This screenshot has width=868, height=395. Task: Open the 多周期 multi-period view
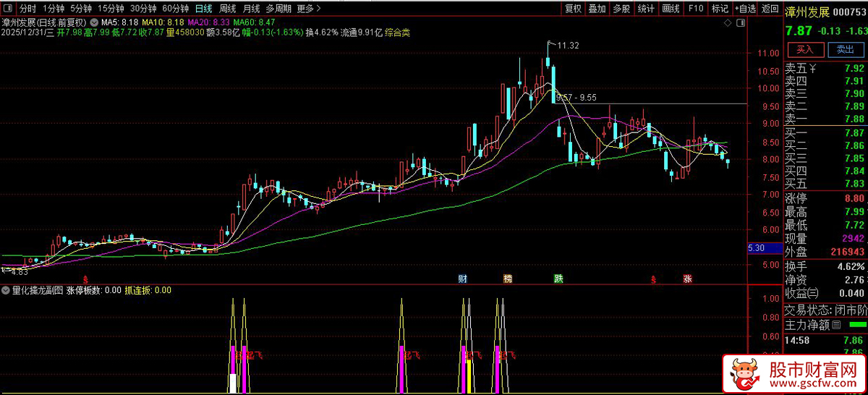(x=278, y=9)
